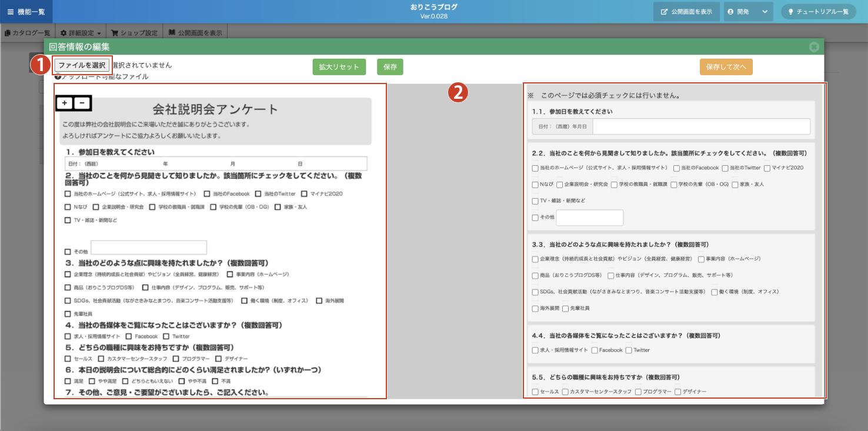Open the カタログ一覧 menu item
868x431 pixels.
click(27, 33)
